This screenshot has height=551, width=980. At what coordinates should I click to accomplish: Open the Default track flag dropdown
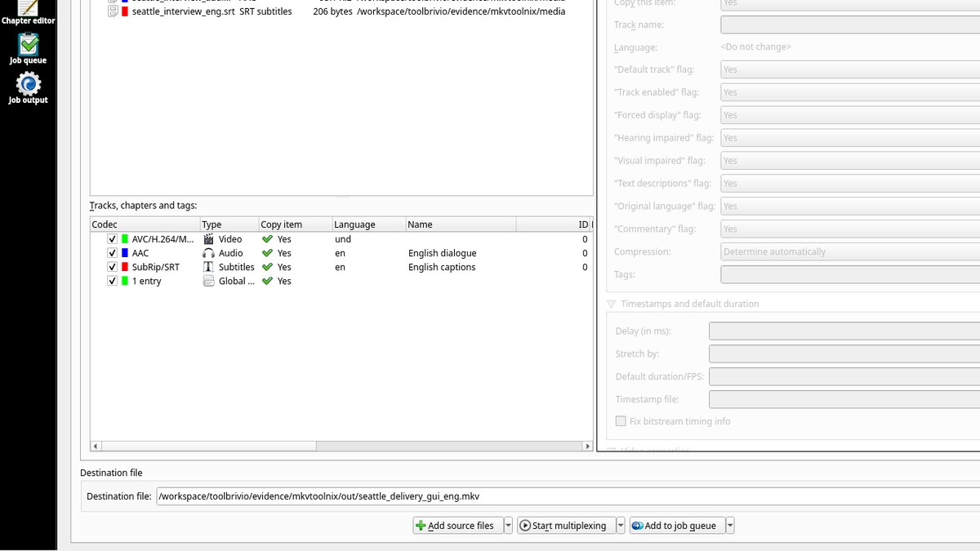pyautogui.click(x=850, y=69)
